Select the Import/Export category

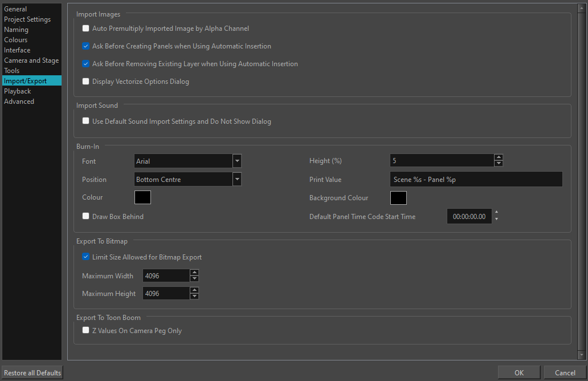click(x=32, y=80)
